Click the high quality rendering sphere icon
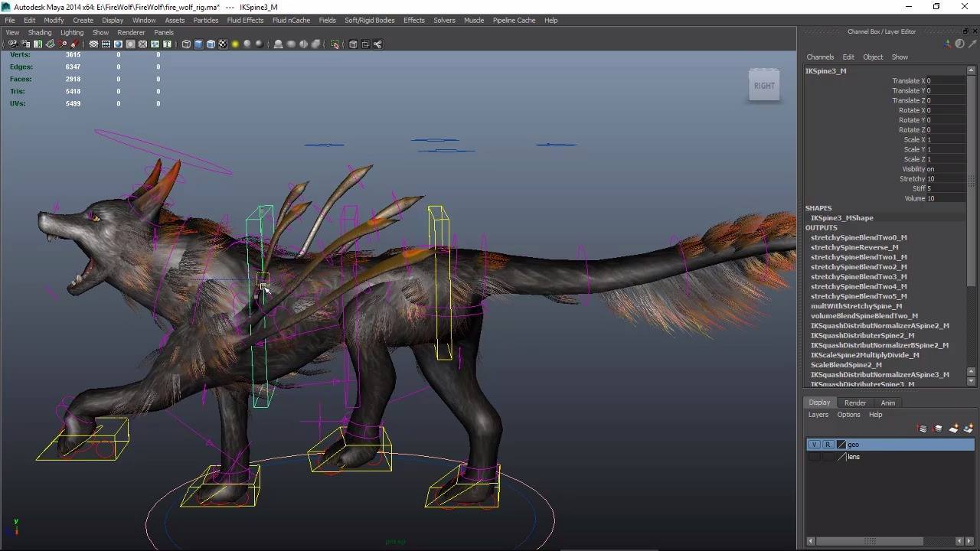 [260, 44]
